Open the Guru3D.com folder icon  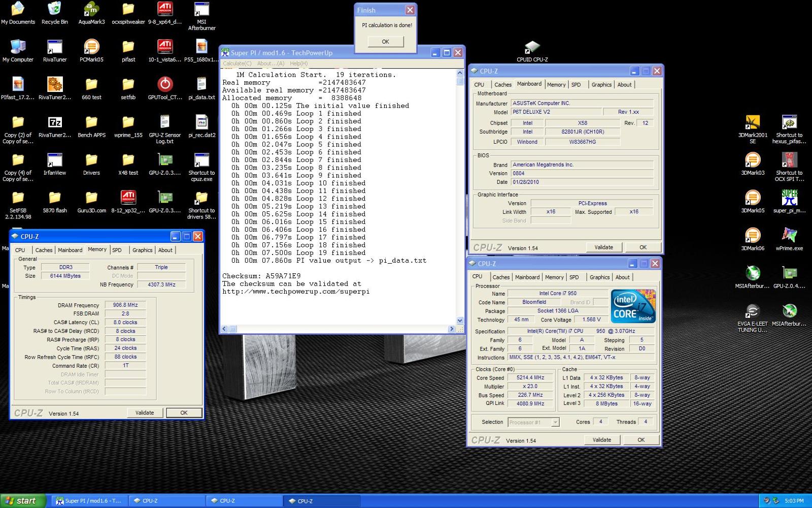(x=91, y=201)
